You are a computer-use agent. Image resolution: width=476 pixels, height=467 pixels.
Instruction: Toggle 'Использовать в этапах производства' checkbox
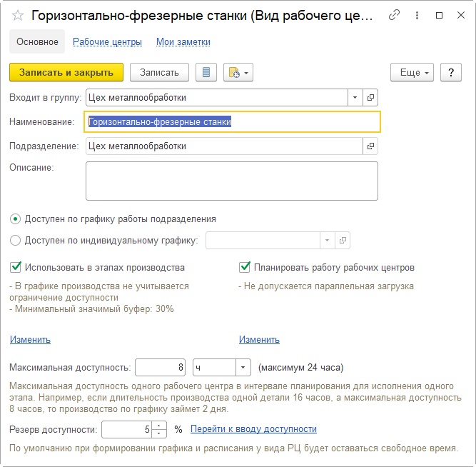click(x=16, y=268)
